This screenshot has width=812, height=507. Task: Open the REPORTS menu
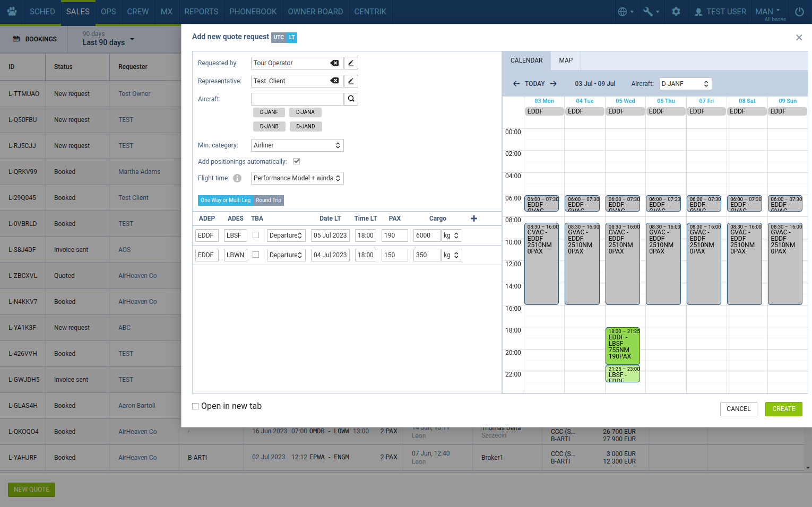click(x=201, y=12)
